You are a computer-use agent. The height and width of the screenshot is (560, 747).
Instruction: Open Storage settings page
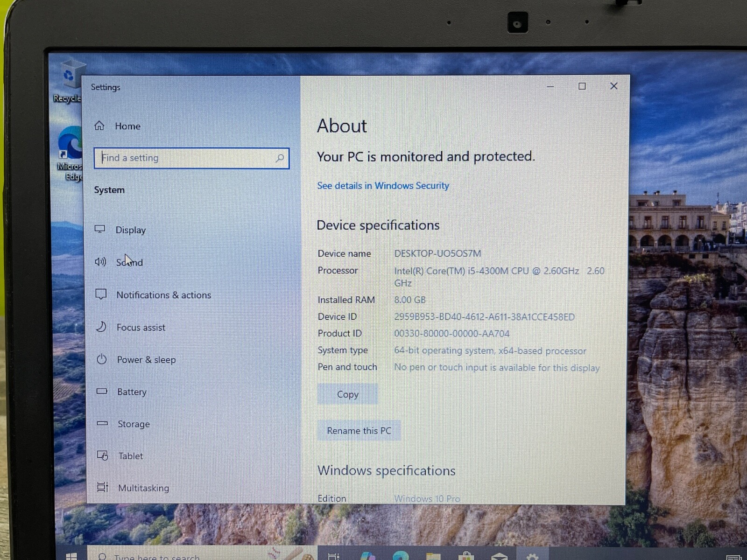(123, 424)
